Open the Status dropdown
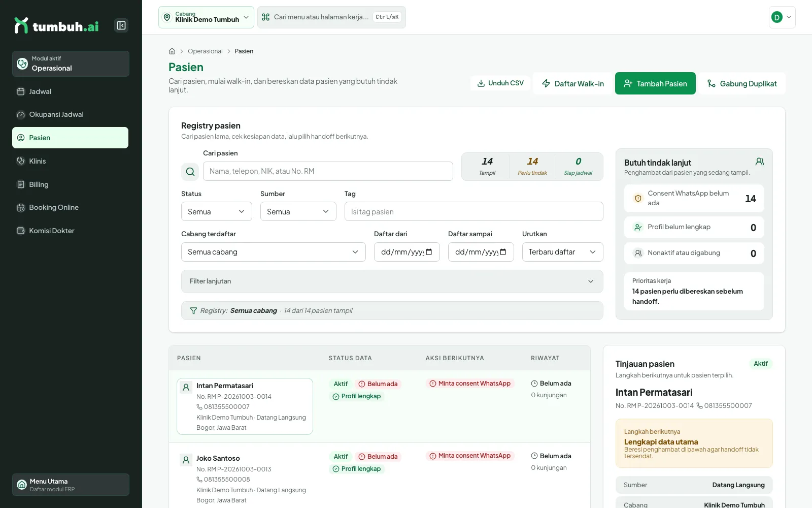The image size is (812, 508). 217,211
